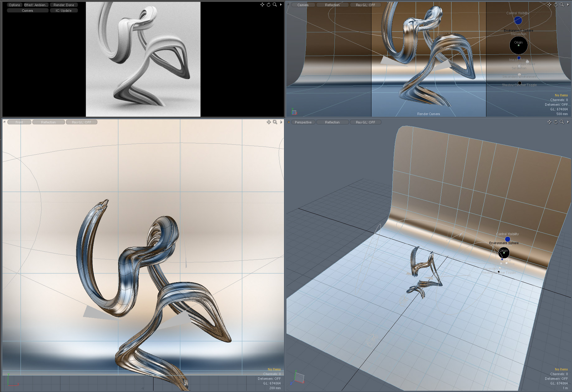The height and width of the screenshot is (392, 572).
Task: Click the pan icon in the Front viewport
Action: [269, 122]
